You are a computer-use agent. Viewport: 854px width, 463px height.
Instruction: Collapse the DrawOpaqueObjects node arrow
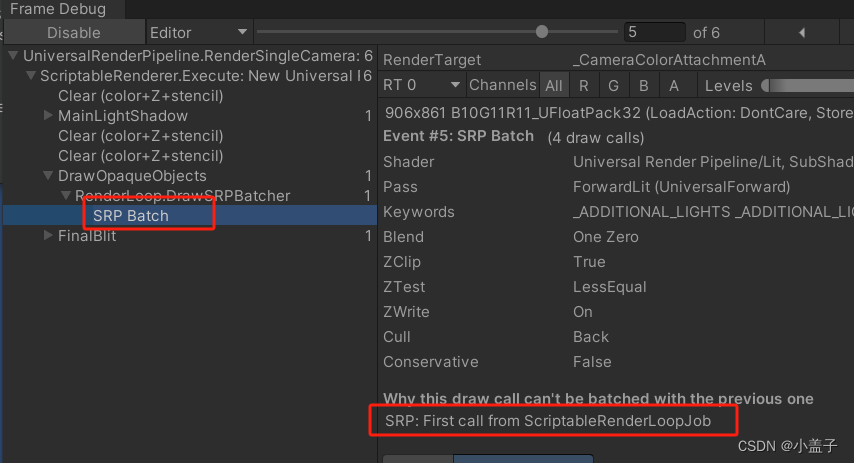[48, 176]
